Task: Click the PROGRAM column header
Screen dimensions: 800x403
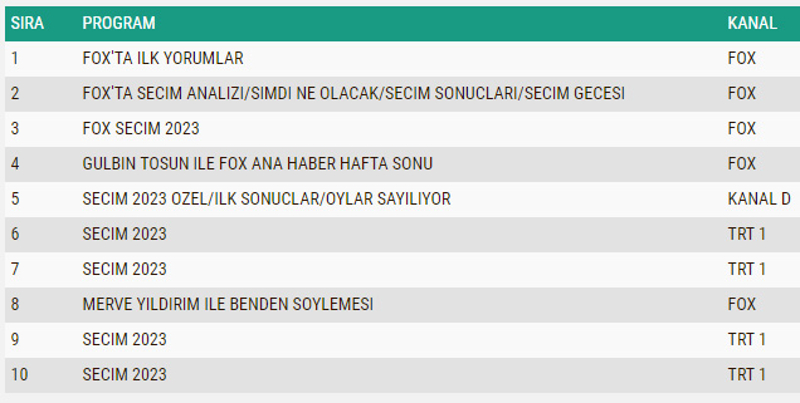Action: (x=119, y=23)
